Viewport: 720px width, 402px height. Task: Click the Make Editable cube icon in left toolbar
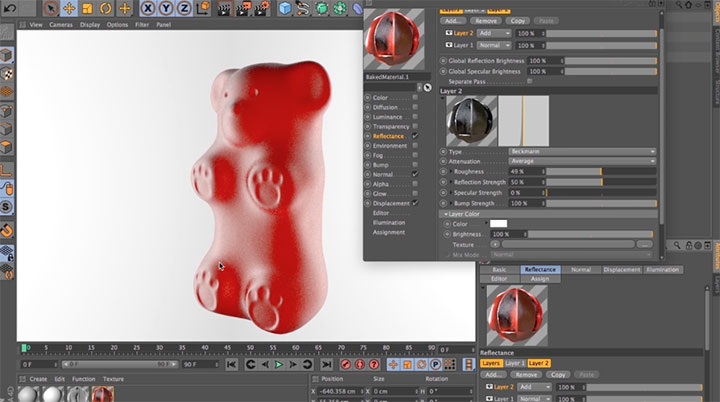pos(6,56)
